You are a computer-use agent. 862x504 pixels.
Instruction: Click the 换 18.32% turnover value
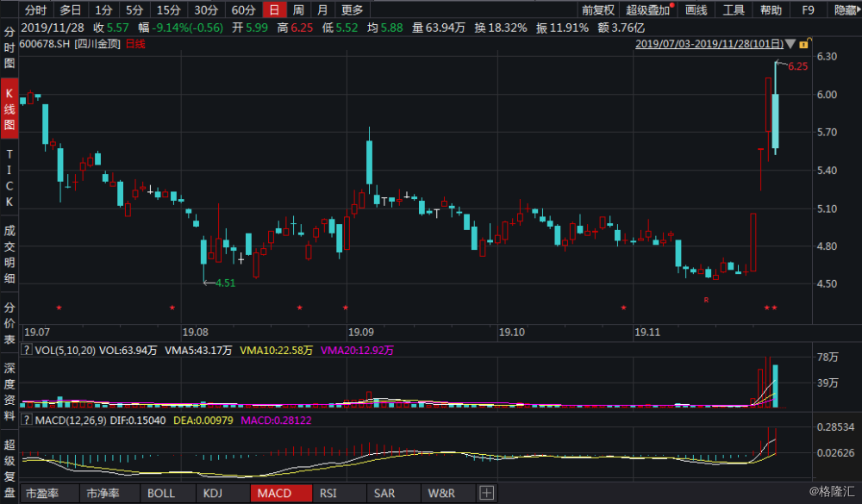pos(501,28)
